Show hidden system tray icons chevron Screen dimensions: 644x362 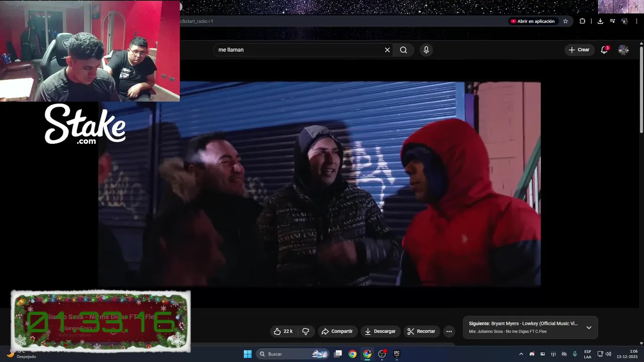pyautogui.click(x=521, y=354)
